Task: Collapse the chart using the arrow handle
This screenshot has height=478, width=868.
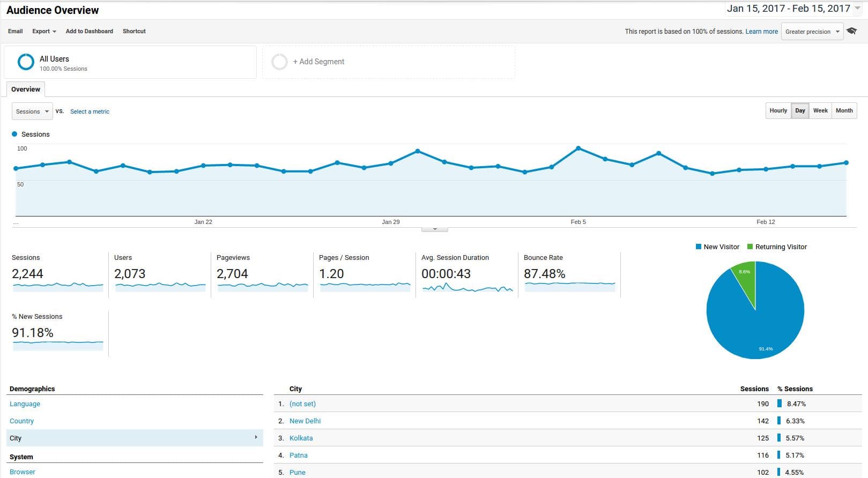Action: [x=435, y=229]
